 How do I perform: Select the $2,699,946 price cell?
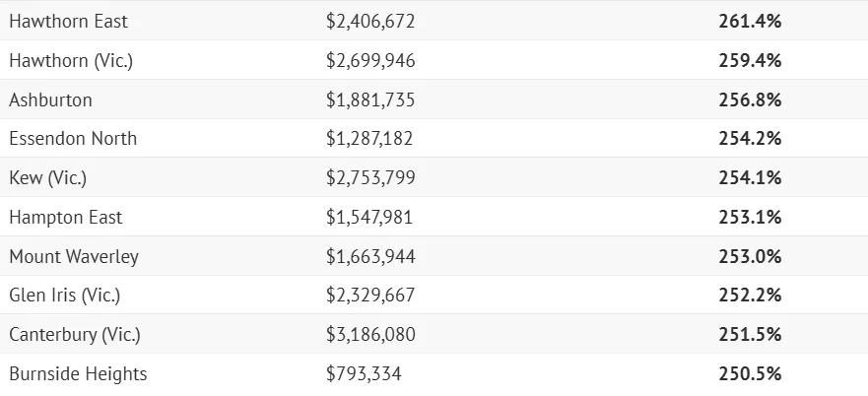tap(370, 60)
